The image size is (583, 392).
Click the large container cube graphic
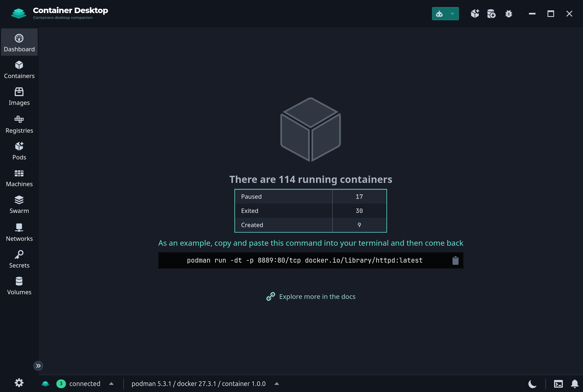click(x=311, y=129)
